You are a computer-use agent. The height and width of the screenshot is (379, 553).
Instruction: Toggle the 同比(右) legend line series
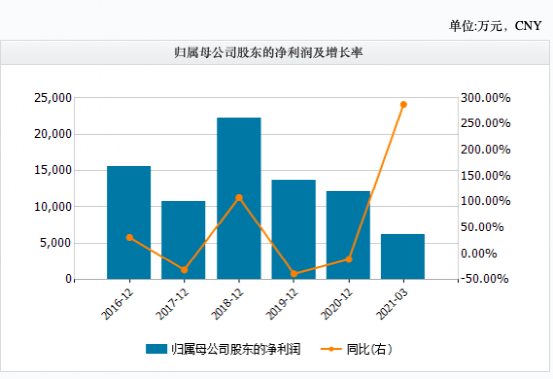tap(356, 349)
